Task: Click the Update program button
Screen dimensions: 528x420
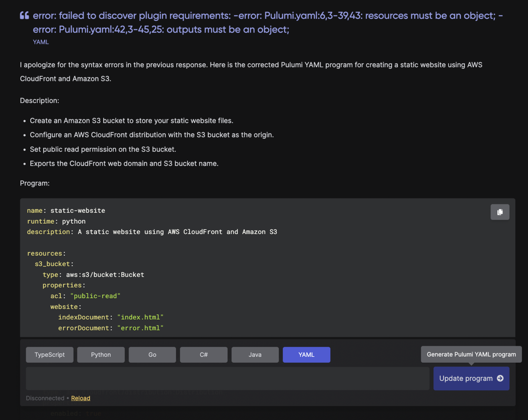Action: [x=471, y=378]
